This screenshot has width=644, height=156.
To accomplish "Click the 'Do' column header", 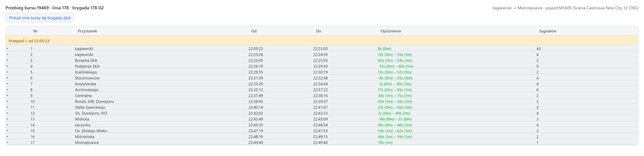I will [318, 31].
